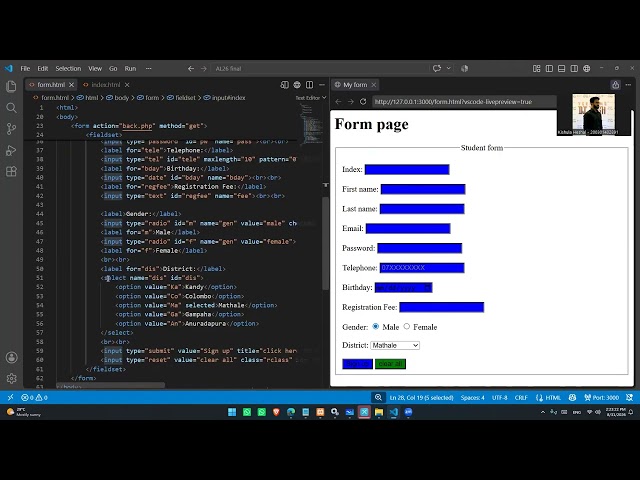Click the Registration Fee input field
640x480 pixels.
click(x=442, y=307)
